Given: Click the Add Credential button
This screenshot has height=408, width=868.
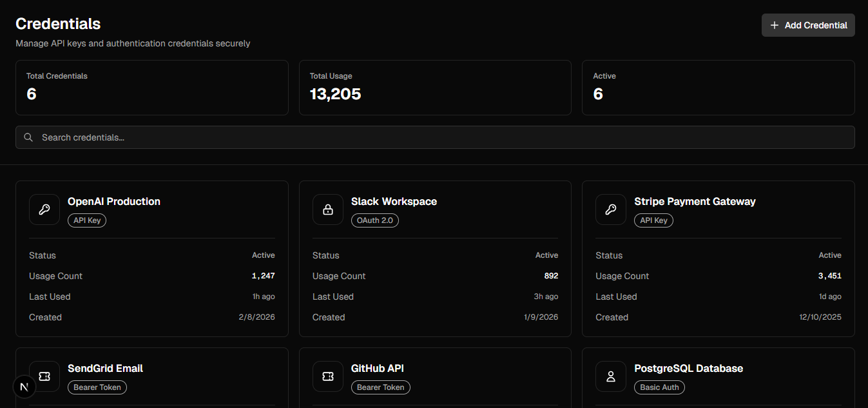Looking at the screenshot, I should click(x=808, y=25).
